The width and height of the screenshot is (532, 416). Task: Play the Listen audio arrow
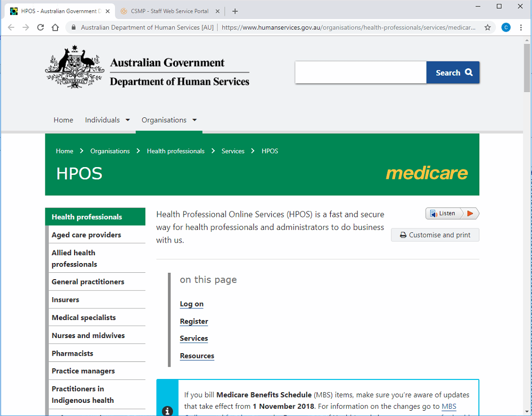[x=470, y=213]
